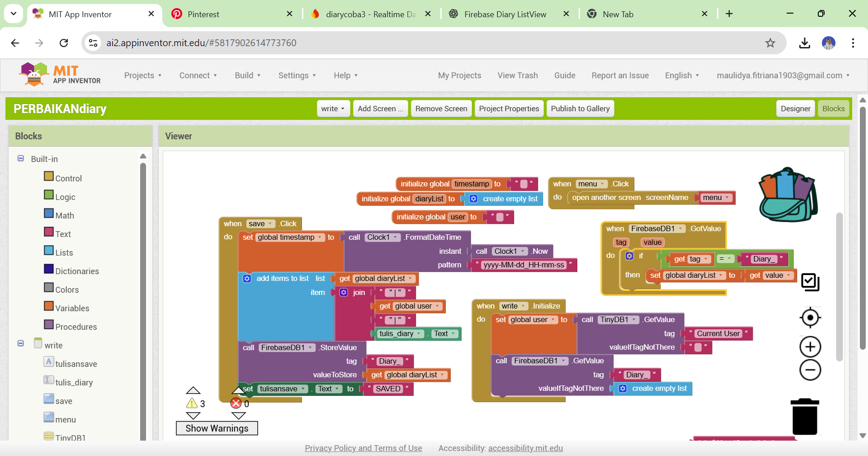Select the Colors block category swatch
This screenshot has width=868, height=456.
coord(49,288)
